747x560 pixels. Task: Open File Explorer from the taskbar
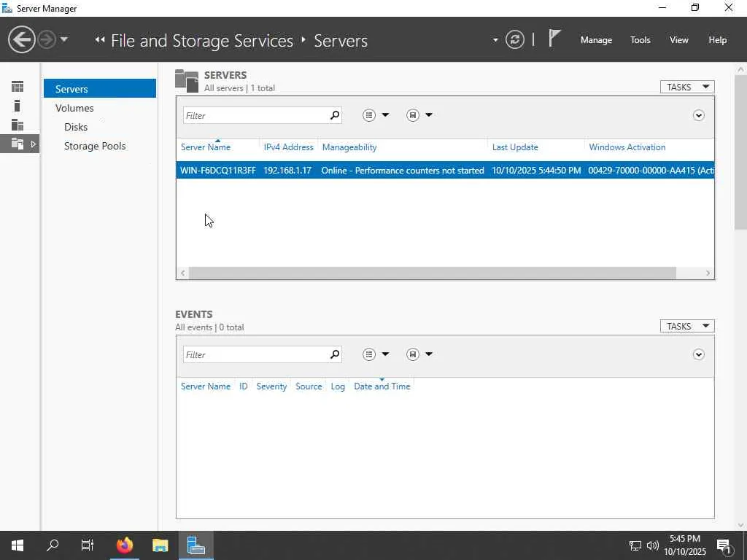coord(160,545)
